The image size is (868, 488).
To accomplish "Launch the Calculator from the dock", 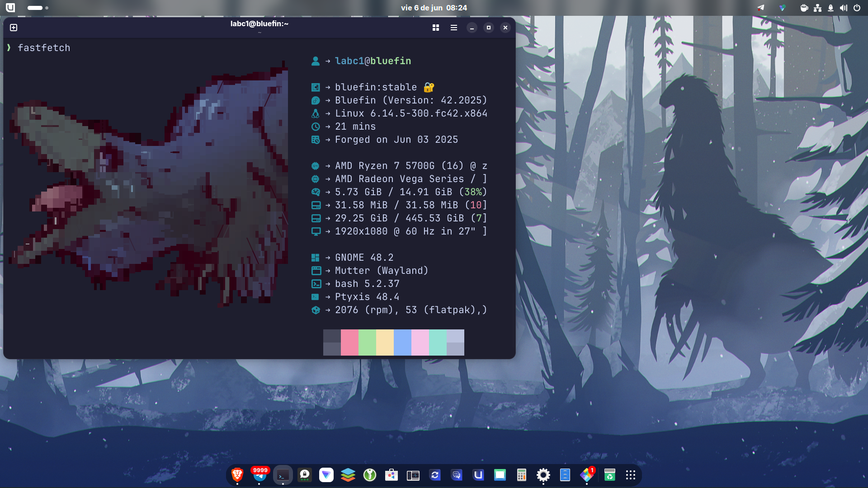I will click(522, 475).
